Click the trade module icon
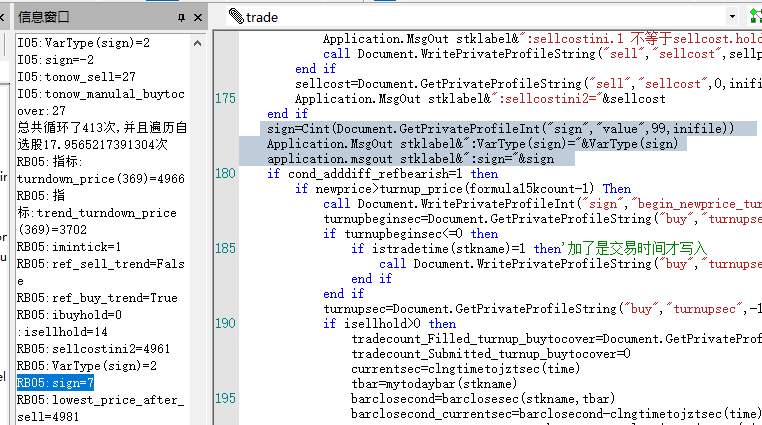The image size is (762, 425). point(236,17)
